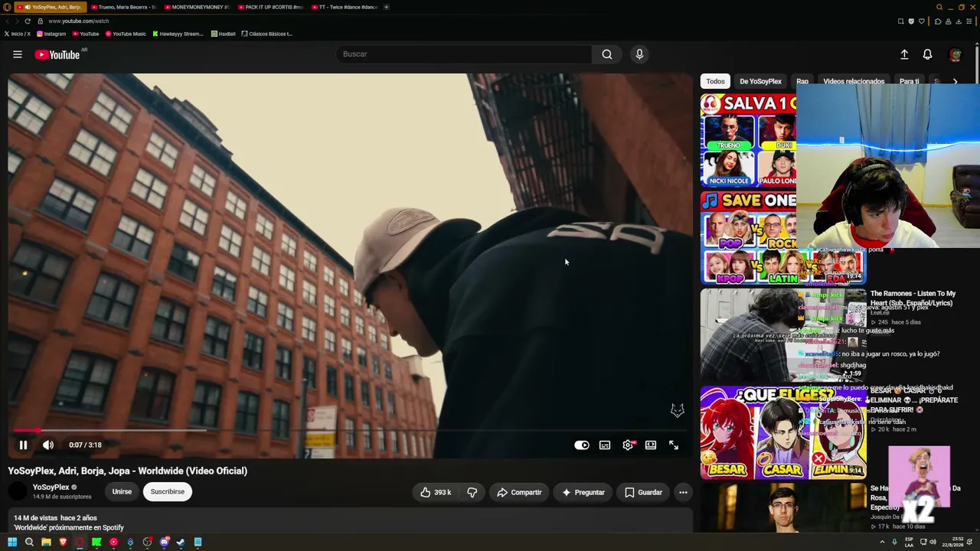This screenshot has width=980, height=551.
Task: Pause the Worldwide video
Action: click(23, 445)
